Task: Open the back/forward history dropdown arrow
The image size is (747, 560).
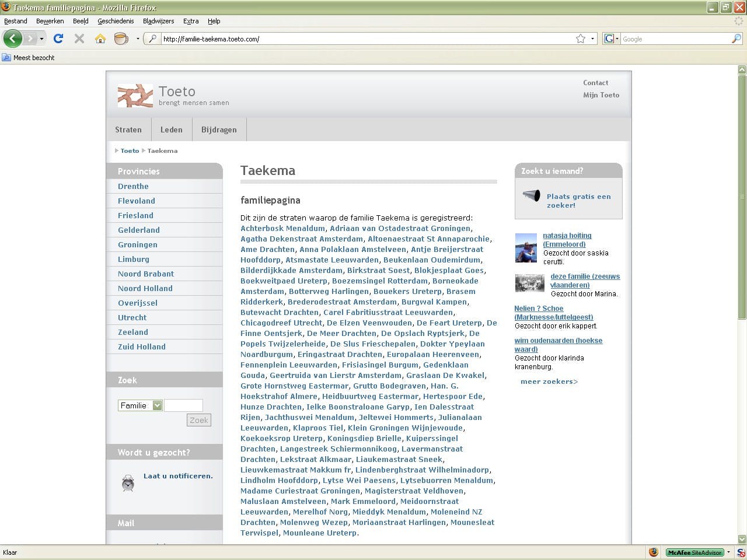Action: coord(41,39)
